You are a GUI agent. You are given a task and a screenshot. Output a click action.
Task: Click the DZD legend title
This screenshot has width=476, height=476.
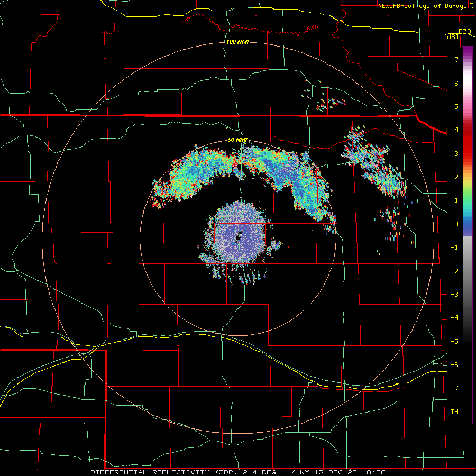tap(465, 31)
